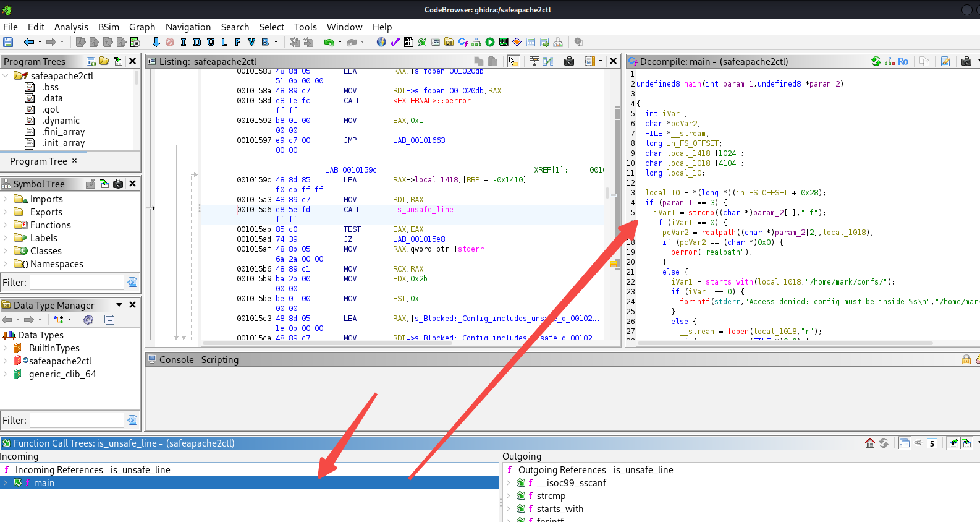Re-decompile with the green refresh icon
Image resolution: width=980 pixels, height=522 pixels.
click(876, 61)
